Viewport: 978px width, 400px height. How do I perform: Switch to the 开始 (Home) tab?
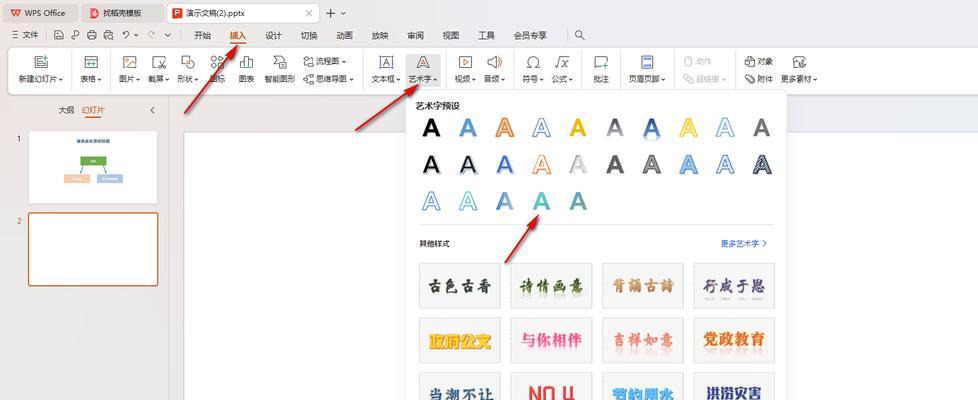202,36
